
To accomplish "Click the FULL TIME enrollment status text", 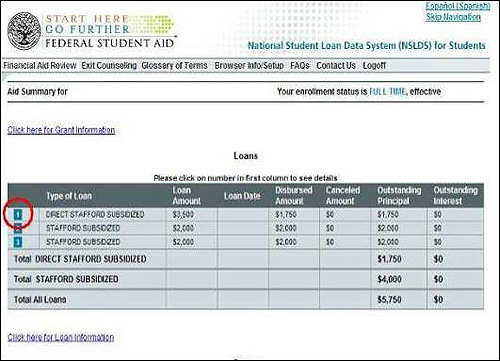I will click(387, 91).
